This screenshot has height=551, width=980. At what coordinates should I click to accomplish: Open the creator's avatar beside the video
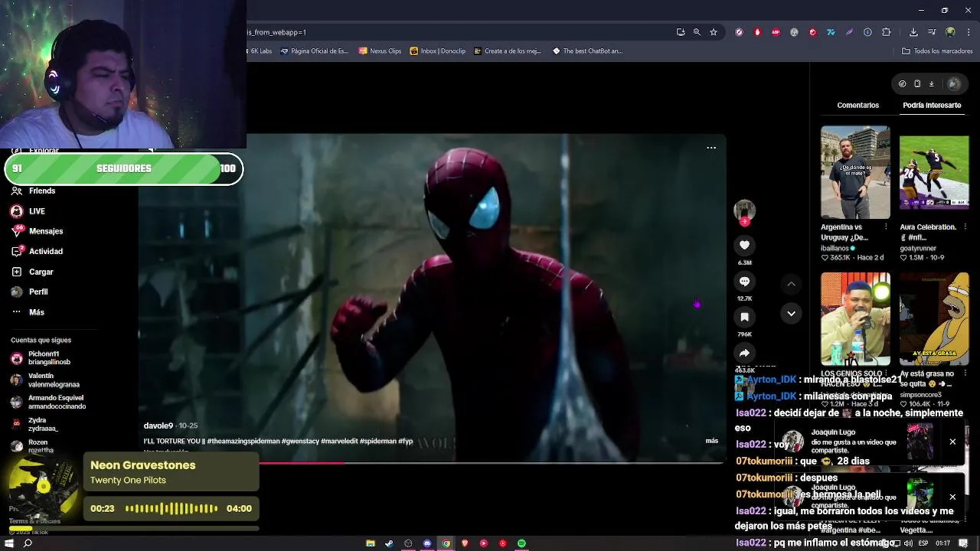tap(744, 210)
